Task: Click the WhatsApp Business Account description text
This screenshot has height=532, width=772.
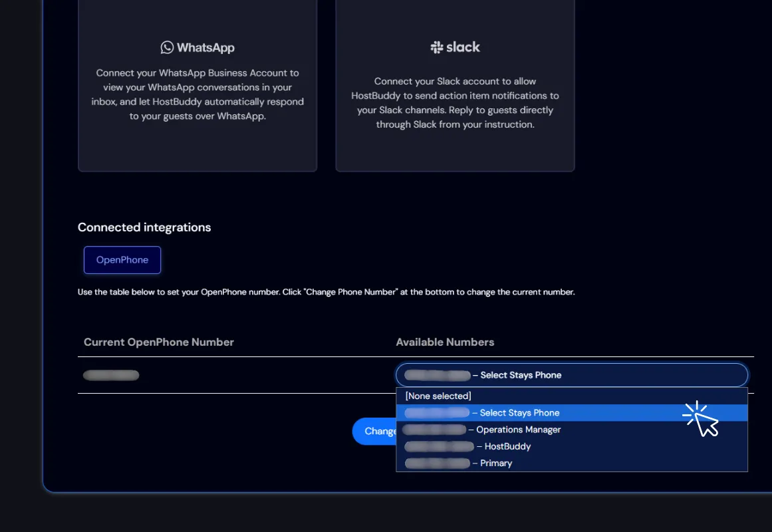Action: pyautogui.click(x=197, y=94)
